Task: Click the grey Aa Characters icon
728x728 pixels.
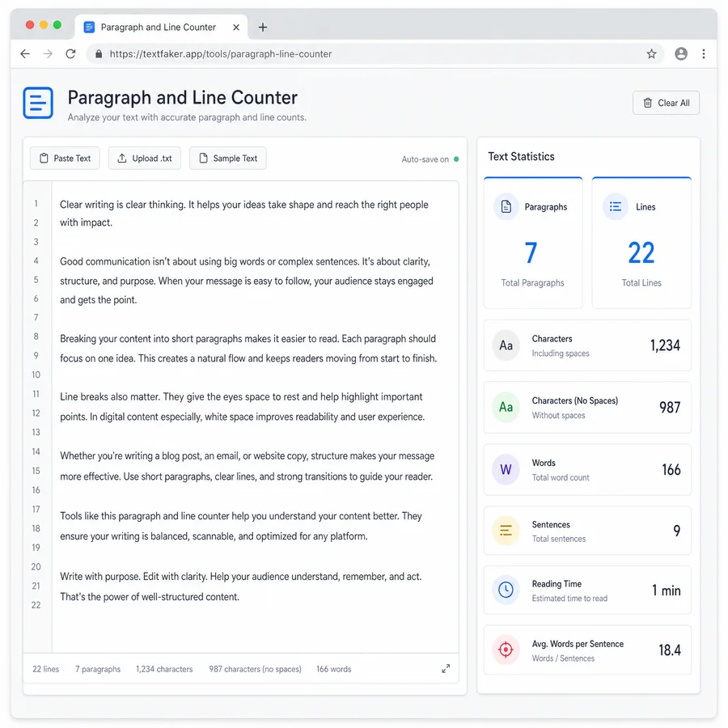Action: (506, 345)
